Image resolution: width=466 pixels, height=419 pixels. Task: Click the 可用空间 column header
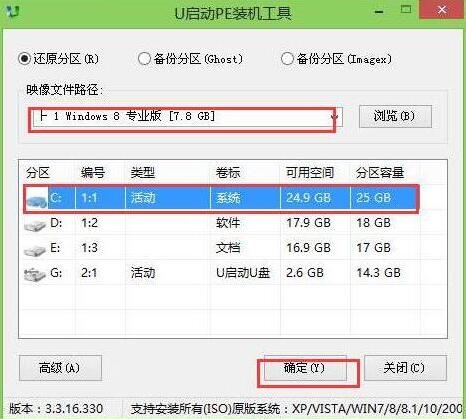pyautogui.click(x=310, y=173)
